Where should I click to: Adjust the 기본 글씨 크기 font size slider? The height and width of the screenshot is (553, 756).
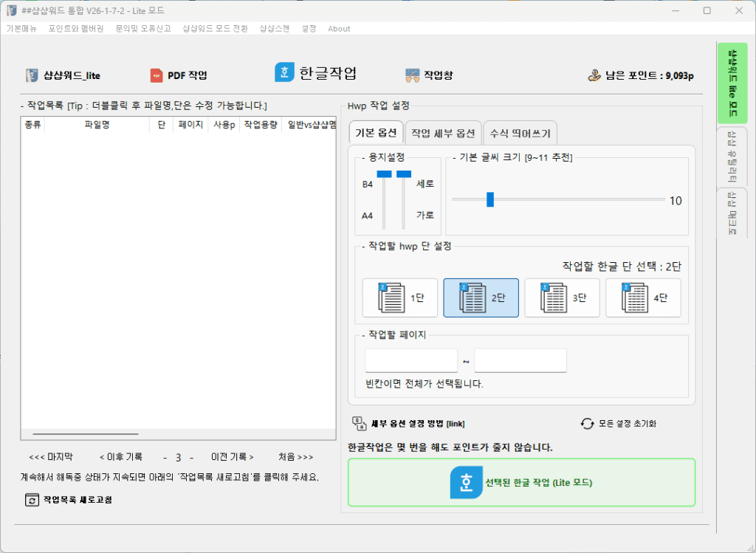pyautogui.click(x=490, y=199)
